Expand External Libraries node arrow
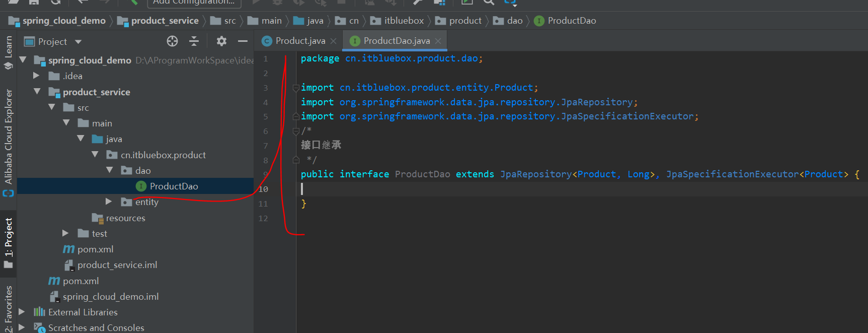 tap(22, 312)
